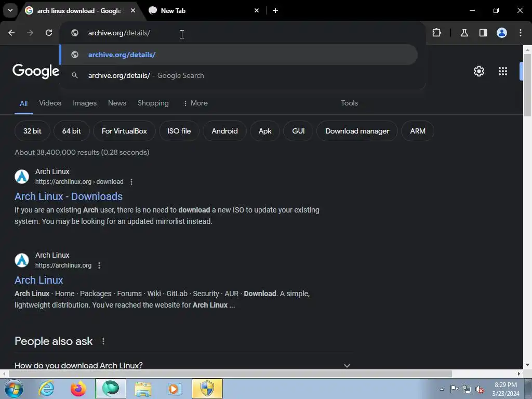Open Google settings gear icon
This screenshot has height=399, width=532.
478,71
